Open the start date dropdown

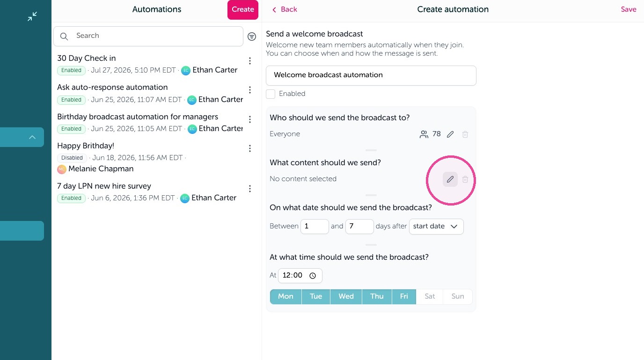(436, 227)
